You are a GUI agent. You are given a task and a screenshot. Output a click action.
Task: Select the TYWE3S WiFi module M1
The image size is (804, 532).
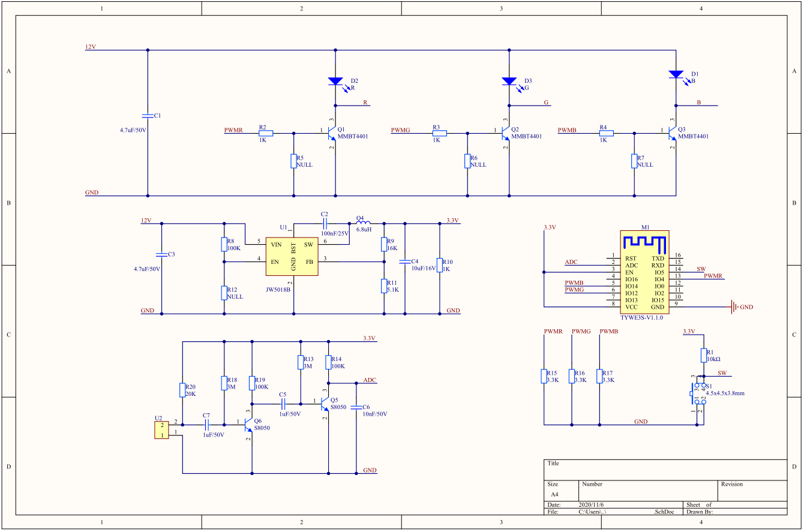(644, 272)
